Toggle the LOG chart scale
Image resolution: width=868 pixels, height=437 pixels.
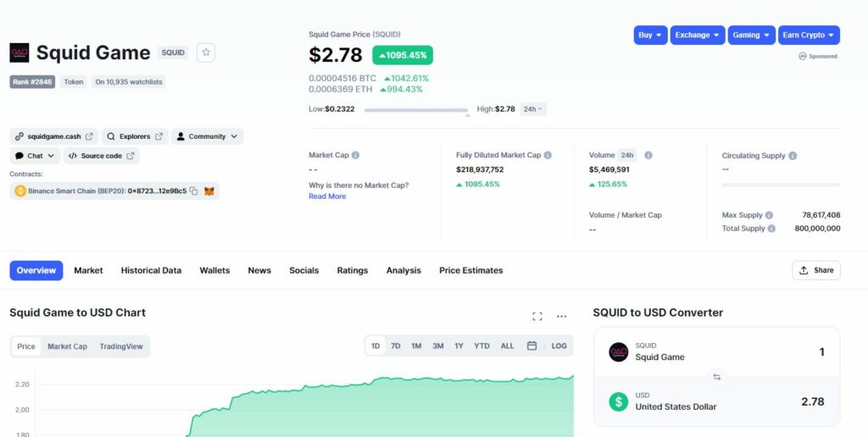click(x=559, y=346)
